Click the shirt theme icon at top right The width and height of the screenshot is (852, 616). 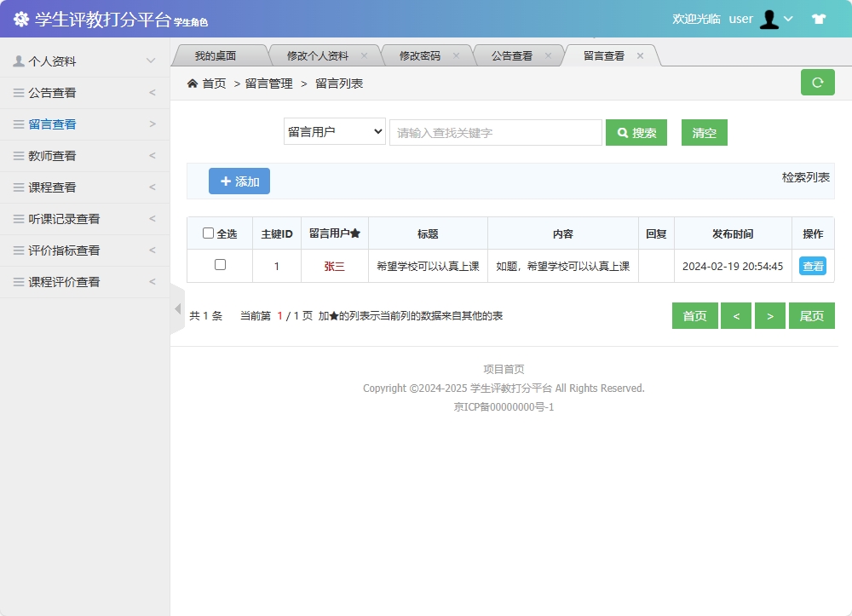click(x=817, y=17)
